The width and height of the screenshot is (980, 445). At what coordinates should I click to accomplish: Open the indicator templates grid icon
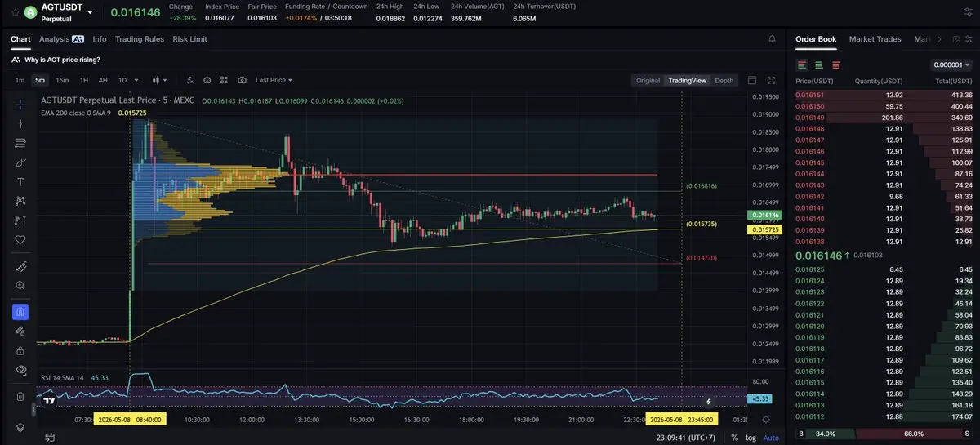point(225,80)
